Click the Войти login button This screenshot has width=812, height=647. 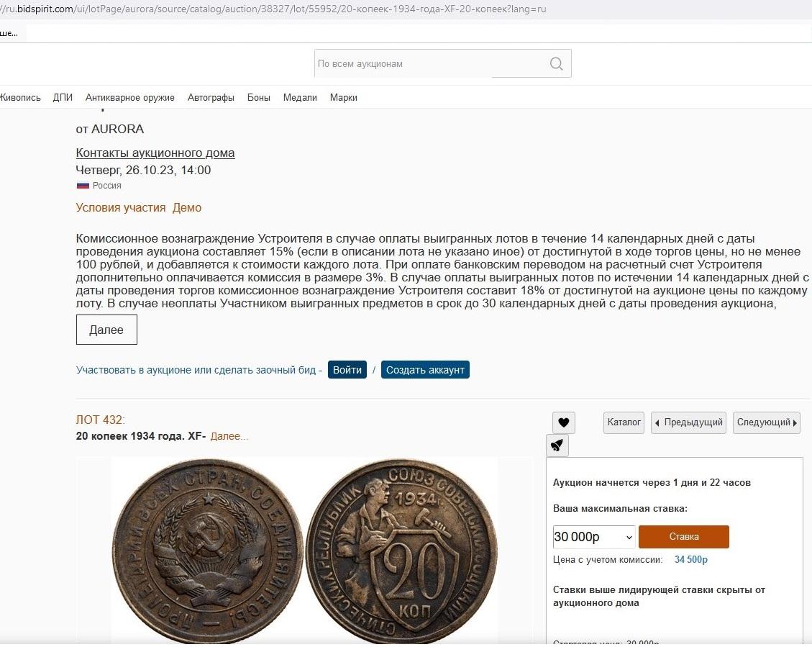pos(347,370)
